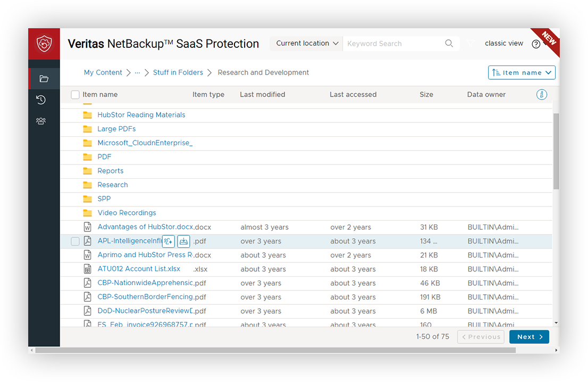Screen dimensions: 588x382
Task: Click folder icon beside HubStor Reading Materials
Action: (x=87, y=115)
